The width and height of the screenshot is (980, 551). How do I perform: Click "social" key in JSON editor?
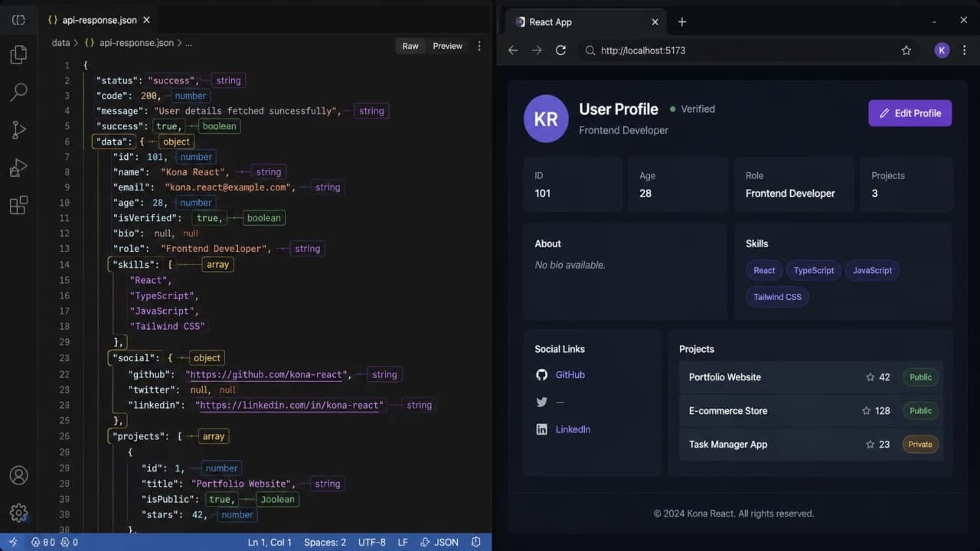pos(135,357)
